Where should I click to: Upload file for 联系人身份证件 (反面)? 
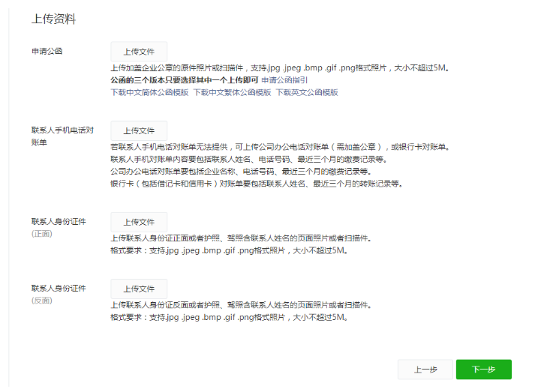[139, 289]
